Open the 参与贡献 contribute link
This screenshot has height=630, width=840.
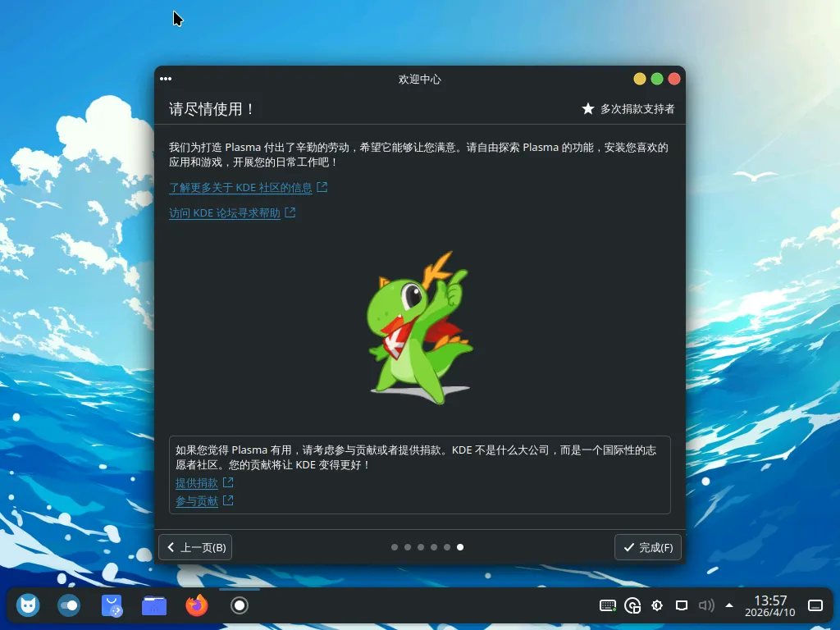197,501
